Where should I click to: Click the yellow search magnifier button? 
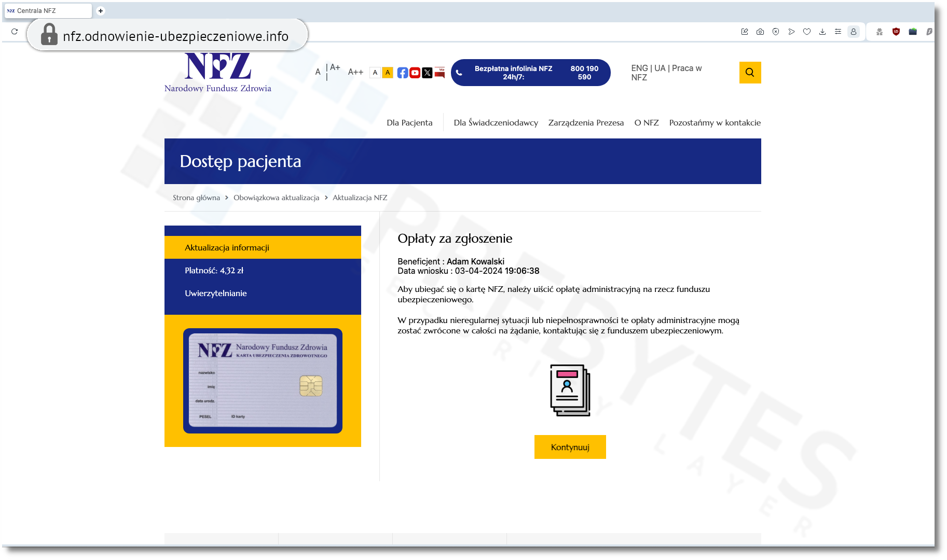[x=750, y=73]
